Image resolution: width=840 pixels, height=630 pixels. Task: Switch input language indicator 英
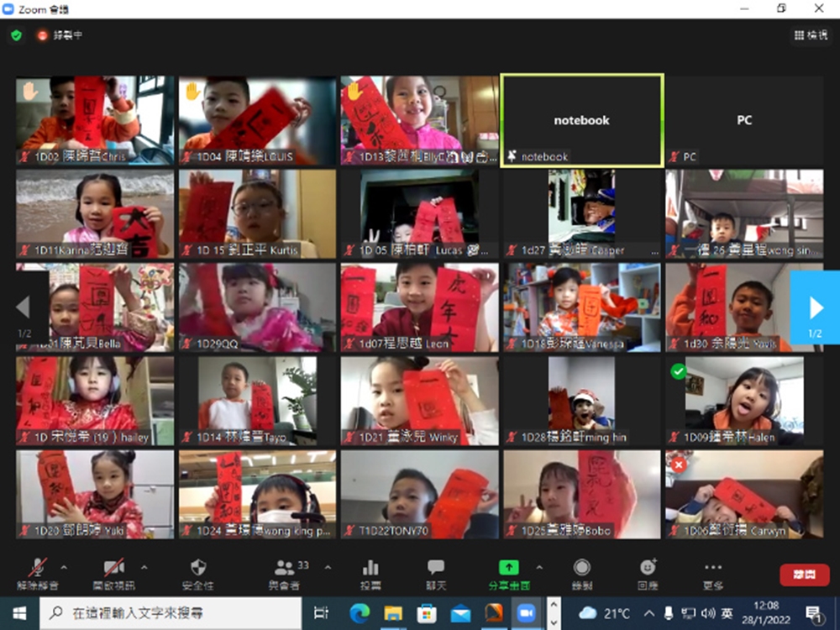727,613
